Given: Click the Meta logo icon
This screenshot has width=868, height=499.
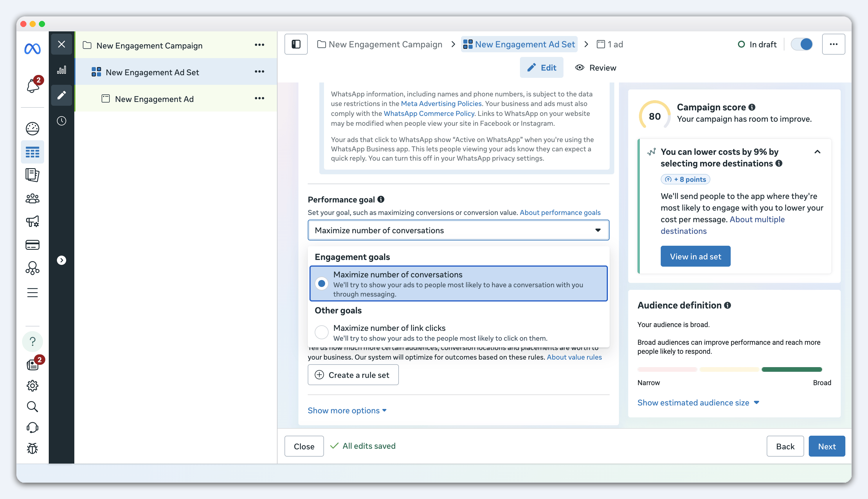Looking at the screenshot, I should tap(33, 49).
